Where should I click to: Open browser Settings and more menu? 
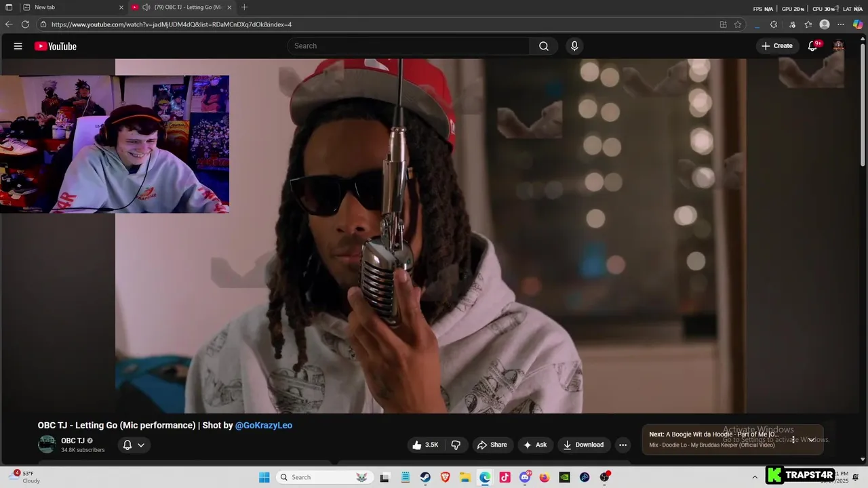coord(842,24)
